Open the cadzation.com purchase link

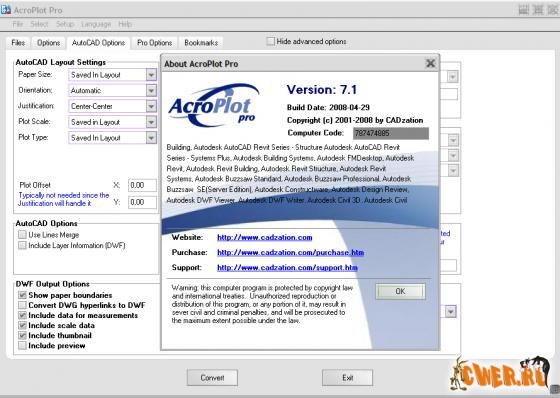[x=290, y=253]
